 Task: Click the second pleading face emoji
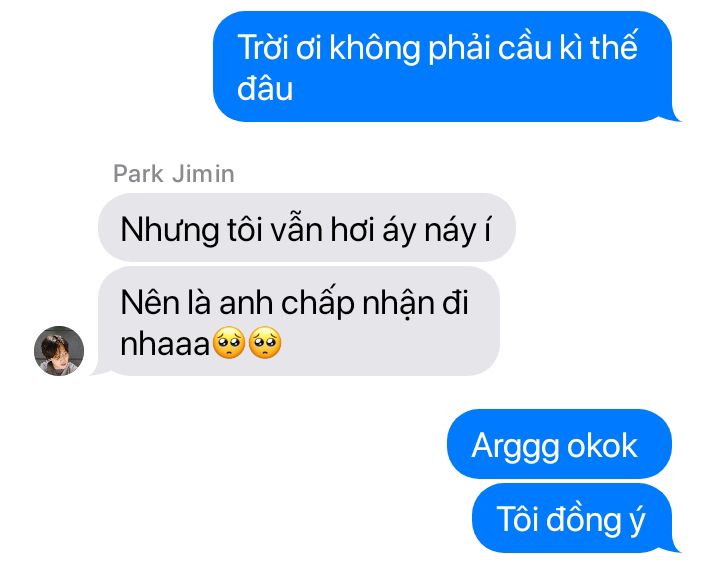pyautogui.click(x=264, y=343)
